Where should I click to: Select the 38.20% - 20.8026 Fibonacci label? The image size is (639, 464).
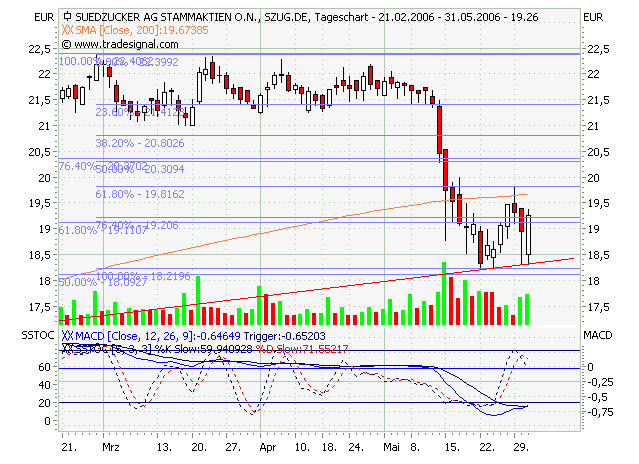click(140, 143)
